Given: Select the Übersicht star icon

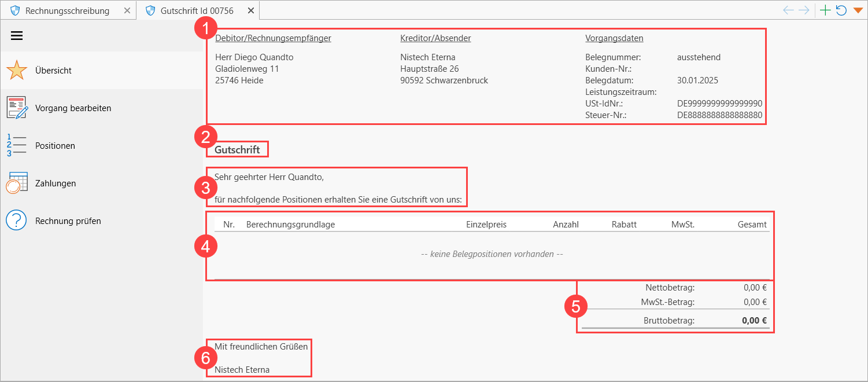Looking at the screenshot, I should click(x=17, y=71).
